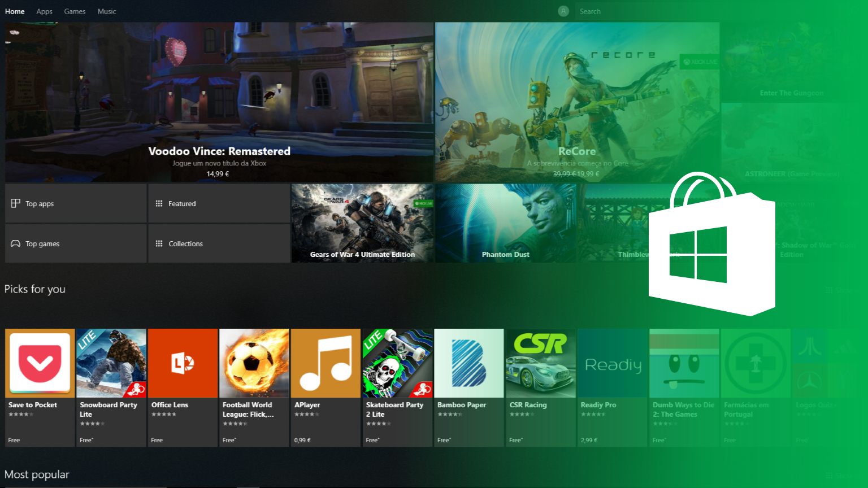
Task: Open the CSR Racing app icon
Action: click(x=540, y=363)
